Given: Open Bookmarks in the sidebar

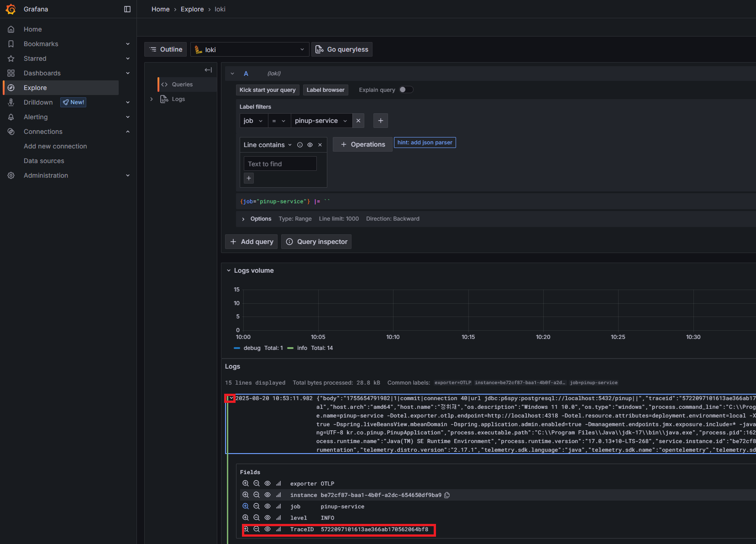Looking at the screenshot, I should tap(41, 44).
